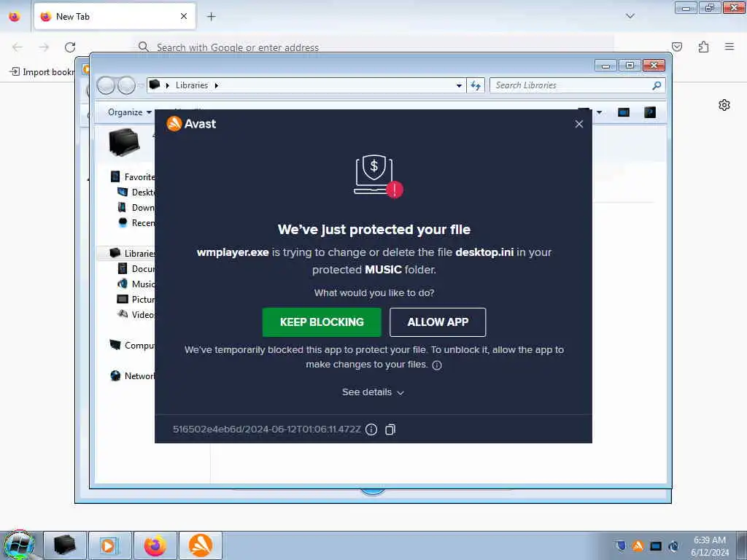This screenshot has height=560, width=747.
Task: Select the New Tab tab
Action: pyautogui.click(x=115, y=17)
